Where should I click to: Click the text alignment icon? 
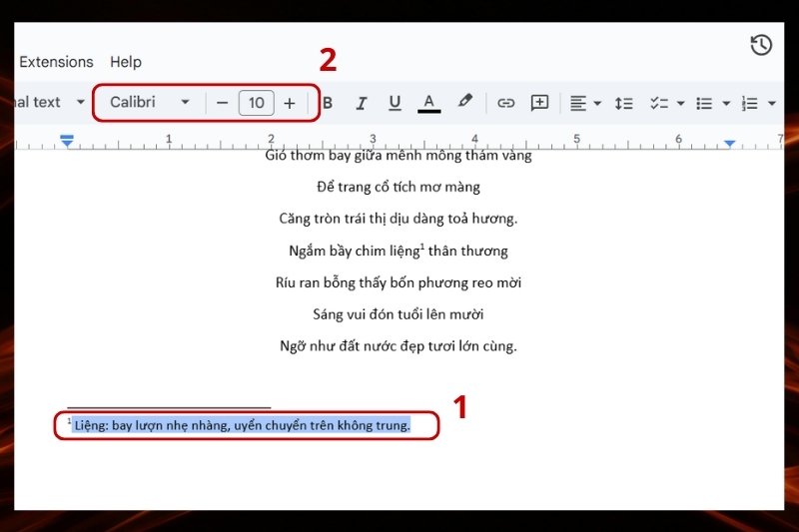click(578, 104)
